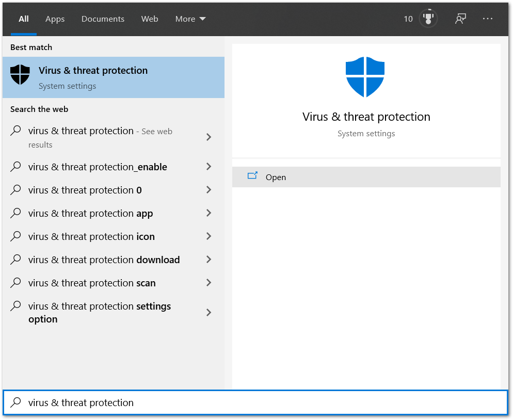
Task: Click the search icon beside 'settings option' suggestion
Action: [x=15, y=306]
